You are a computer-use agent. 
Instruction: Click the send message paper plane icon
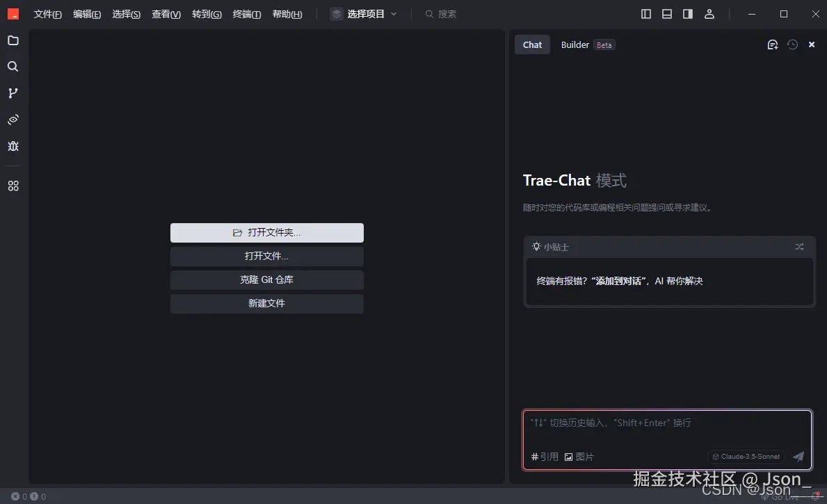tap(798, 457)
